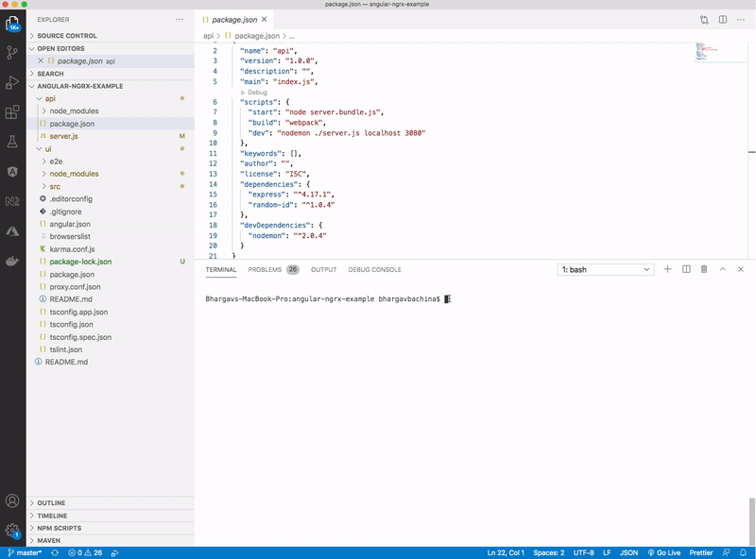Click api in the breadcrumb
This screenshot has width=756, height=559.
[x=208, y=36]
